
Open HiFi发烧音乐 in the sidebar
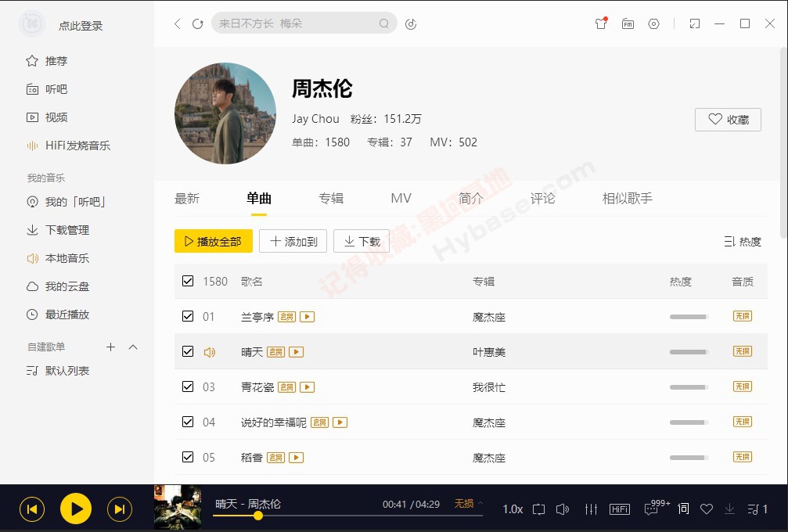[x=68, y=146]
